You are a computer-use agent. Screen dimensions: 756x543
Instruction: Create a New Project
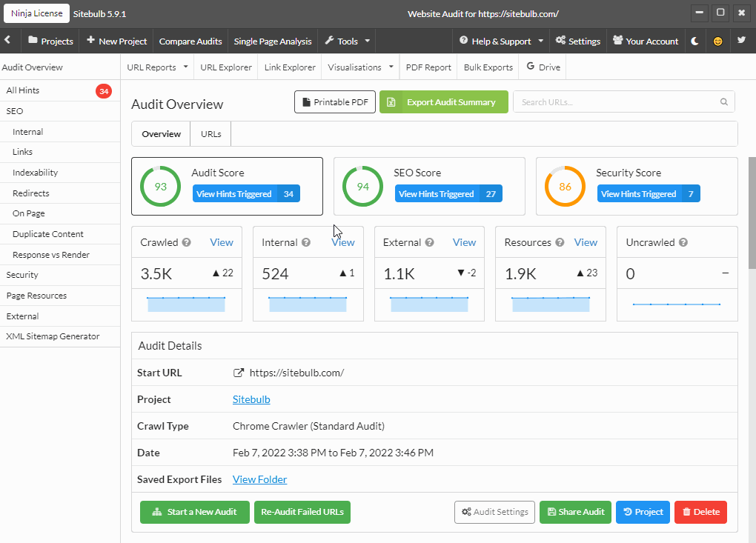point(116,41)
